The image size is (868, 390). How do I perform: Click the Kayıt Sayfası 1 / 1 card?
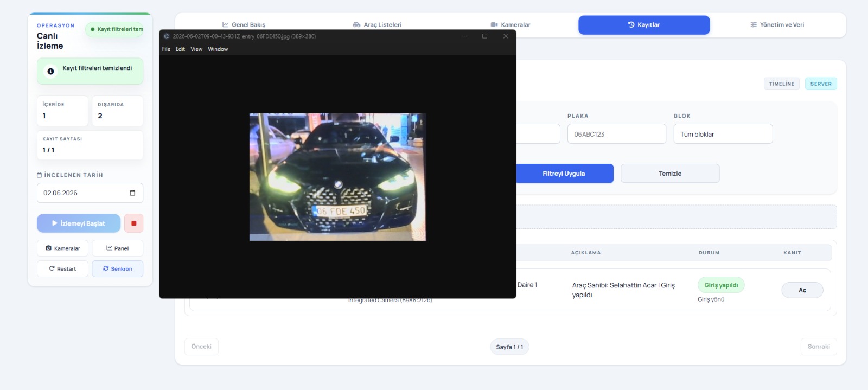click(90, 145)
